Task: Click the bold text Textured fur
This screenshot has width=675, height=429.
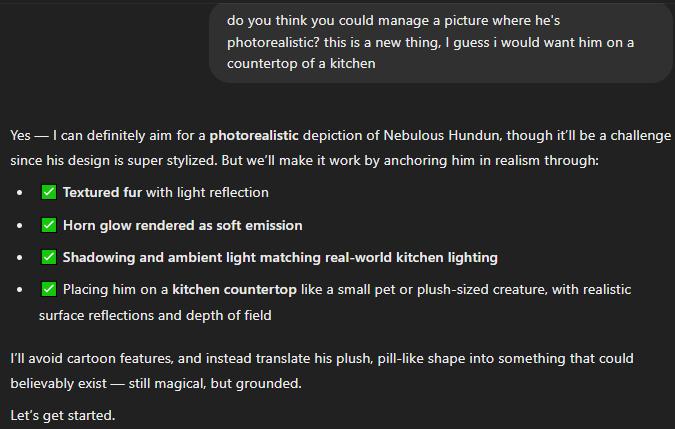Action: click(102, 192)
